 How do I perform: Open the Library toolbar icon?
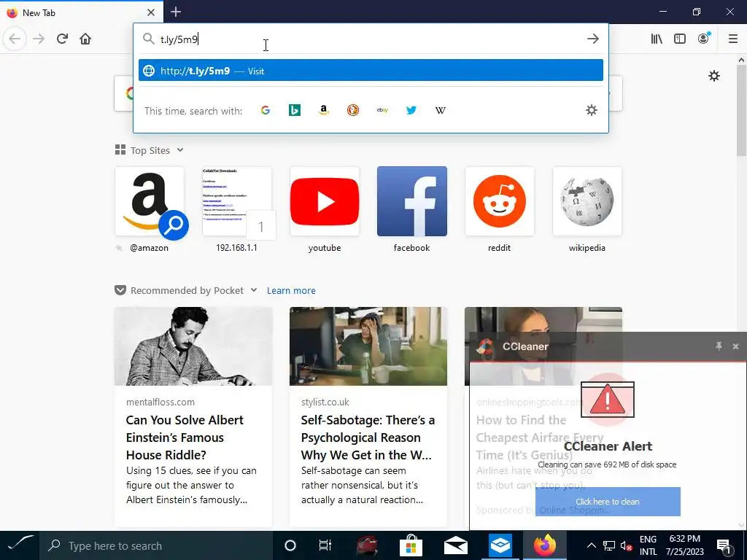657,39
